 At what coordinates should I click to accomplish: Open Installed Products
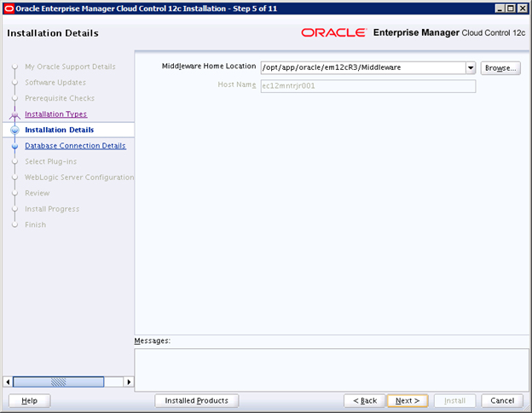click(196, 401)
